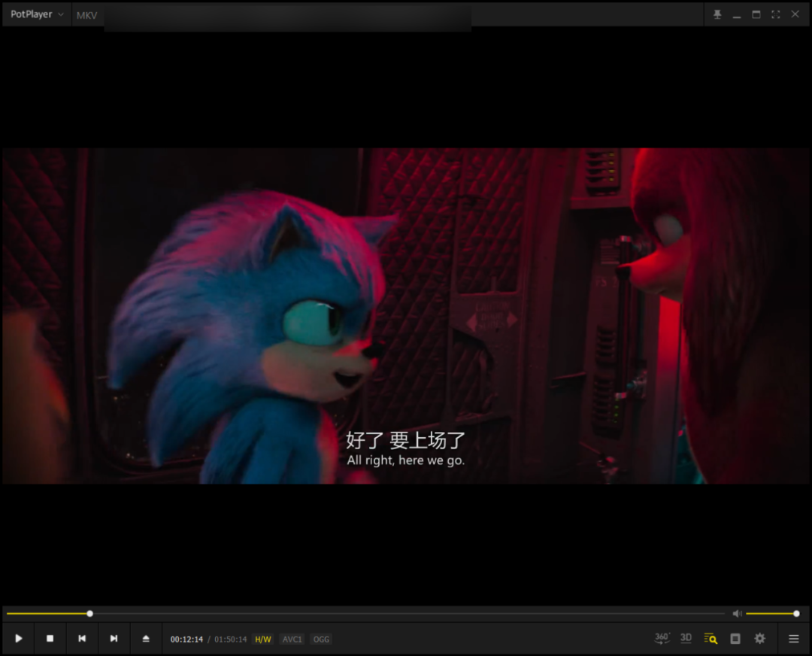Image resolution: width=812 pixels, height=656 pixels.
Task: Skip to the next file
Action: point(114,639)
